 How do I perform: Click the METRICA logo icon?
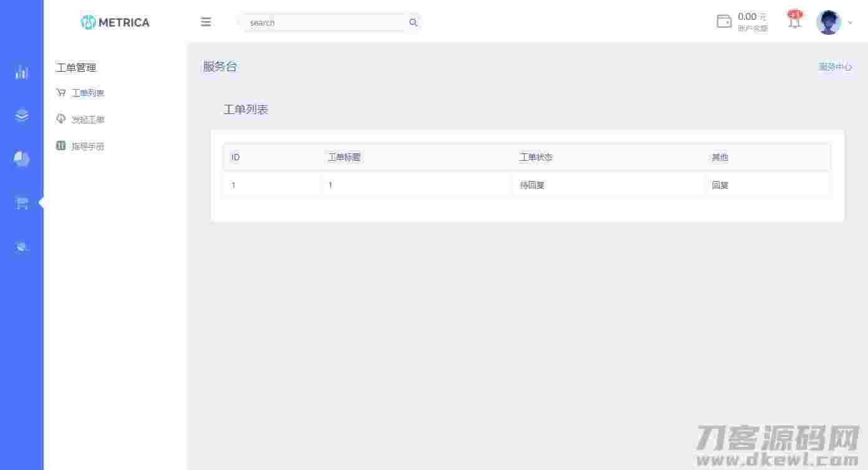point(88,22)
